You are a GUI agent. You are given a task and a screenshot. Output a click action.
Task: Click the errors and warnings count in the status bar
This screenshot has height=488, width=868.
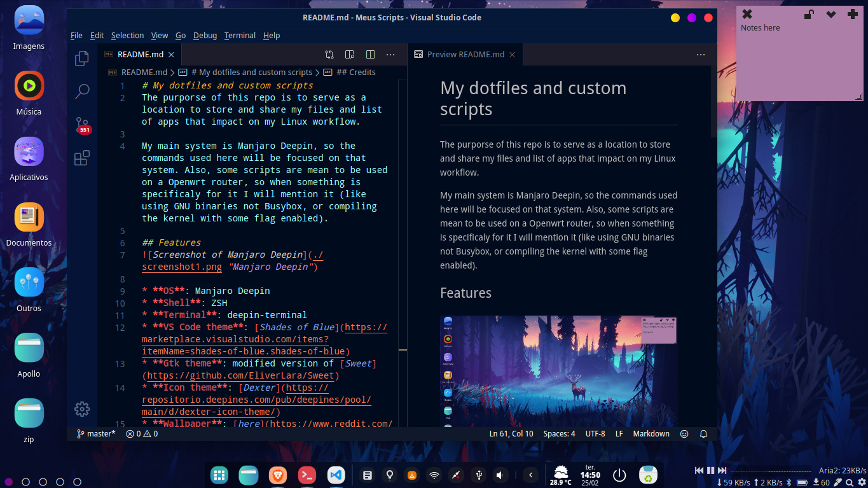pos(142,434)
